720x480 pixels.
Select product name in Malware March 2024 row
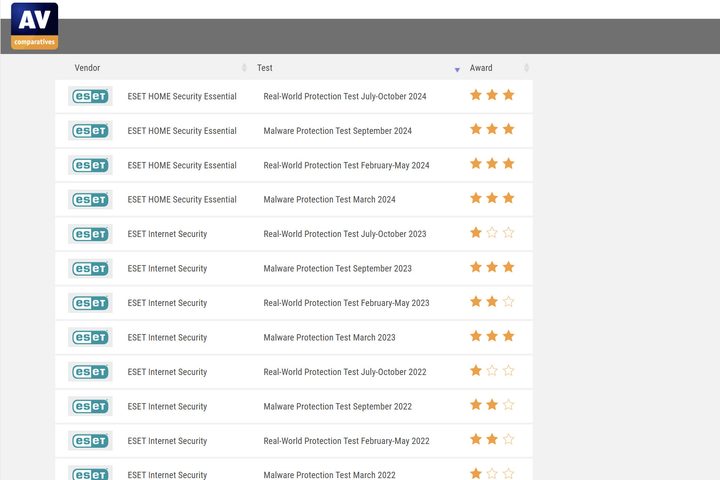[182, 200]
